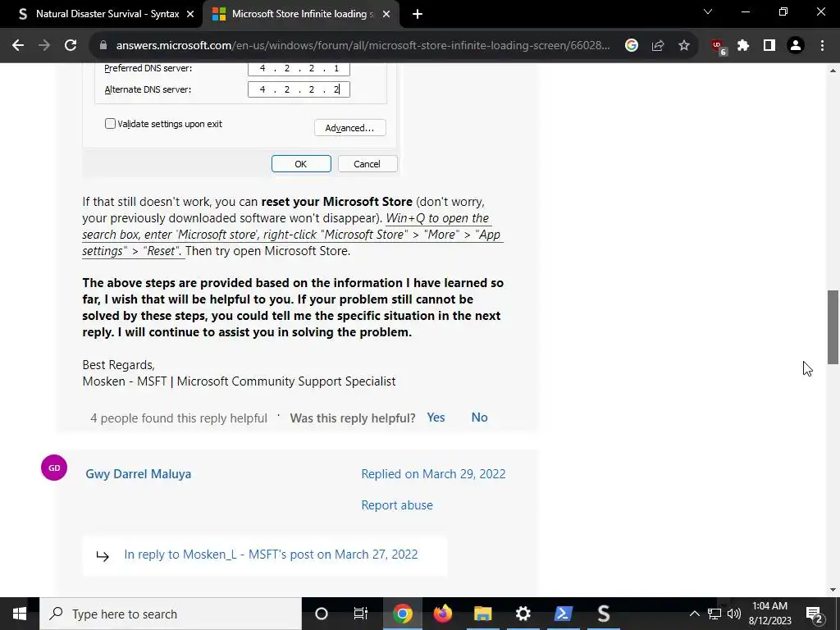Click the network icon in system tray
840x630 pixels.
pos(714,614)
